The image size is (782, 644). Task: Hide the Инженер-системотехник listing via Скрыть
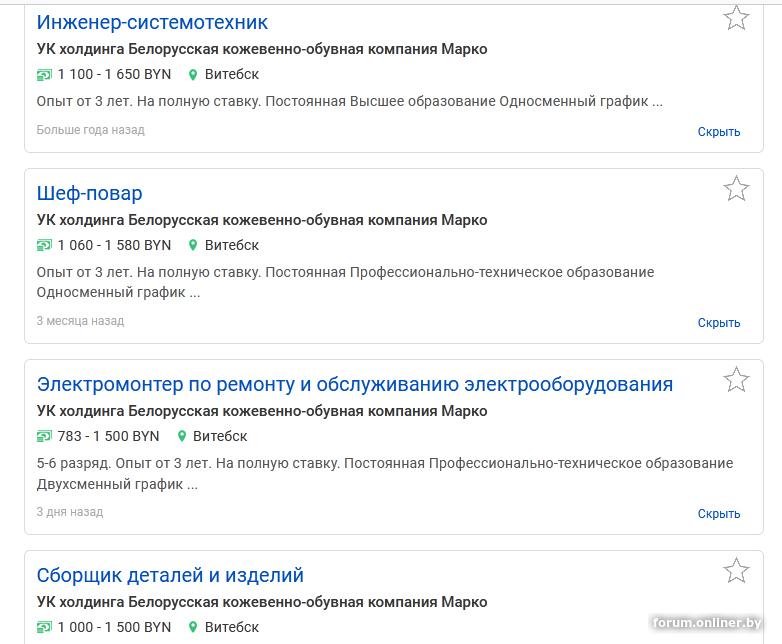[718, 132]
